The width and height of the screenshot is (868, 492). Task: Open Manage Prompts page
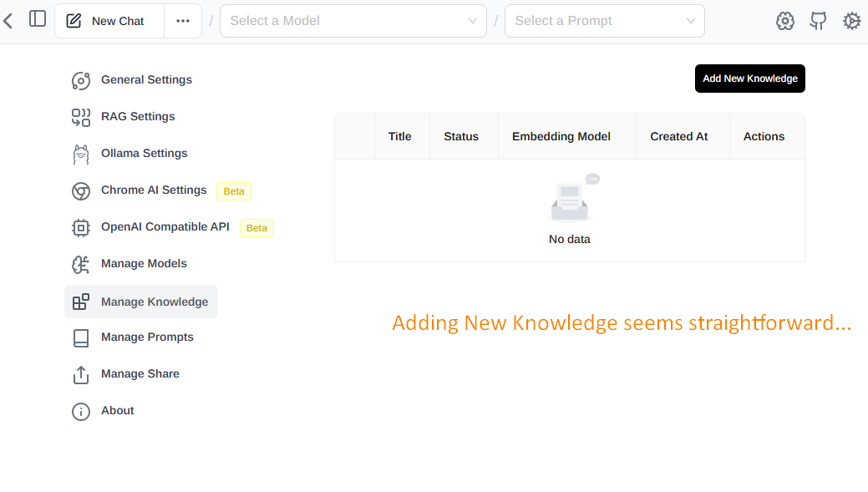[x=147, y=337]
